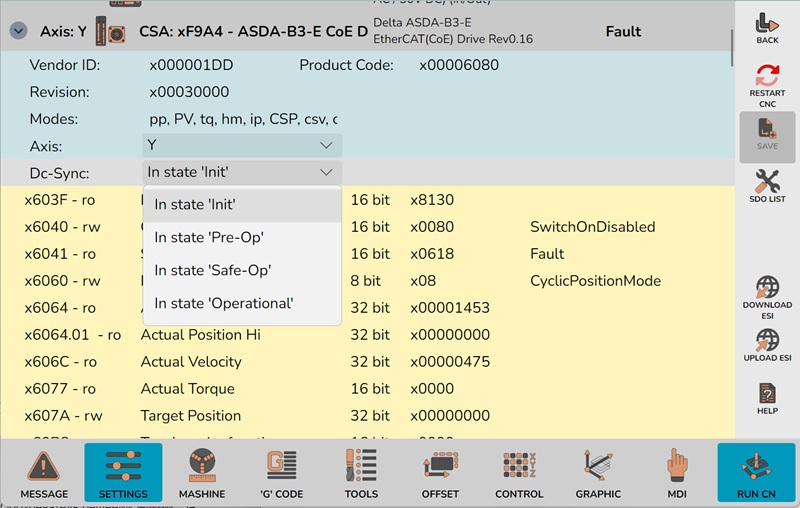This screenshot has width=800, height=508.
Task: Collapse the Axis: Y section chevron
Action: (18, 31)
